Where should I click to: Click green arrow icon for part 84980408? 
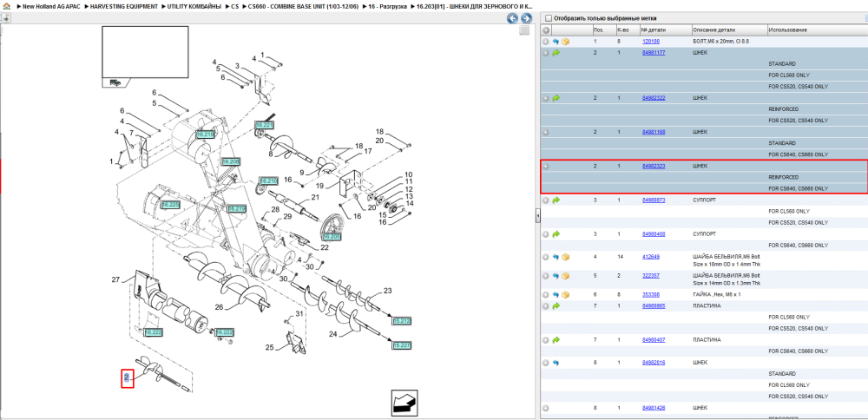(x=556, y=234)
